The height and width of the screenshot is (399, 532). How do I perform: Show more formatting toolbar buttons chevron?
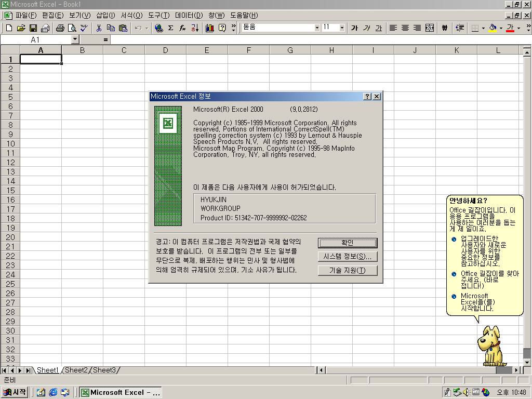528,28
